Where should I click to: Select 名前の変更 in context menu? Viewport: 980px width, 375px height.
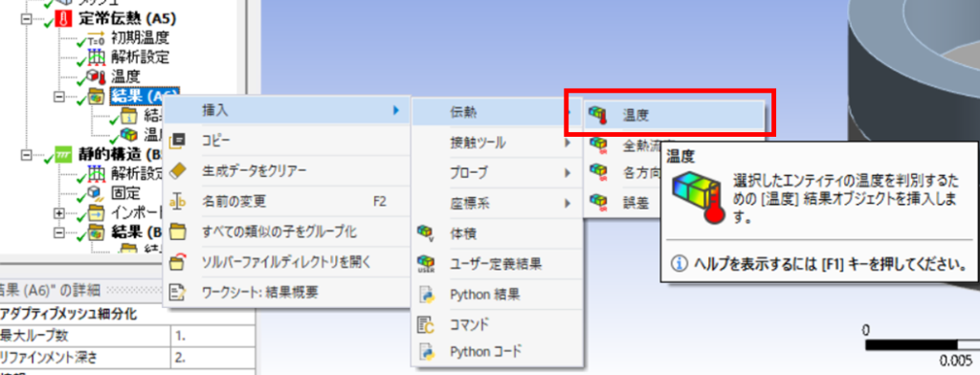(286, 201)
